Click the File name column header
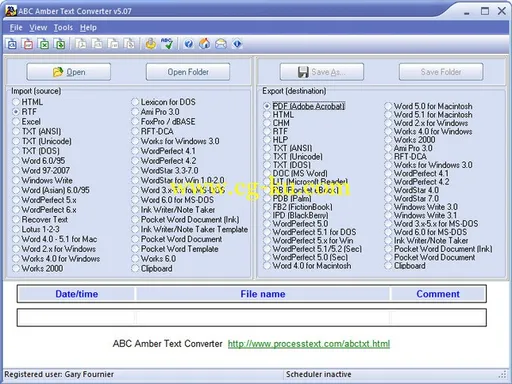This screenshot has width=512, height=384. [263, 294]
